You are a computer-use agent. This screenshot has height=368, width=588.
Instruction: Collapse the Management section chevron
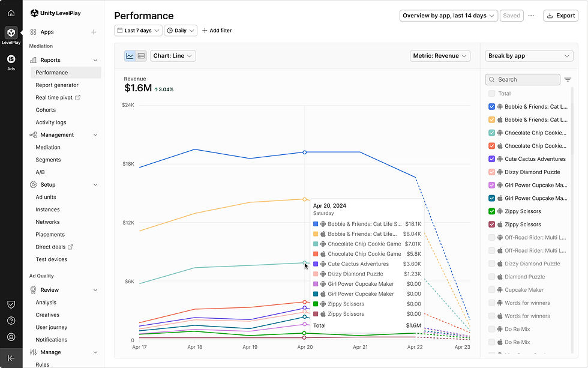(95, 135)
